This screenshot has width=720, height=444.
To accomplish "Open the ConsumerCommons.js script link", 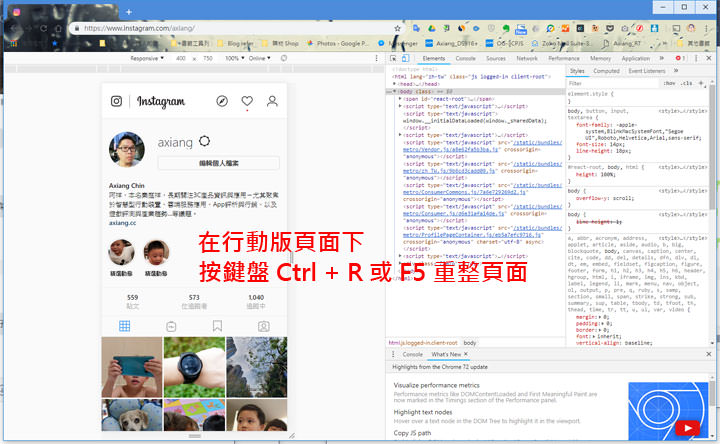I will 464,192.
